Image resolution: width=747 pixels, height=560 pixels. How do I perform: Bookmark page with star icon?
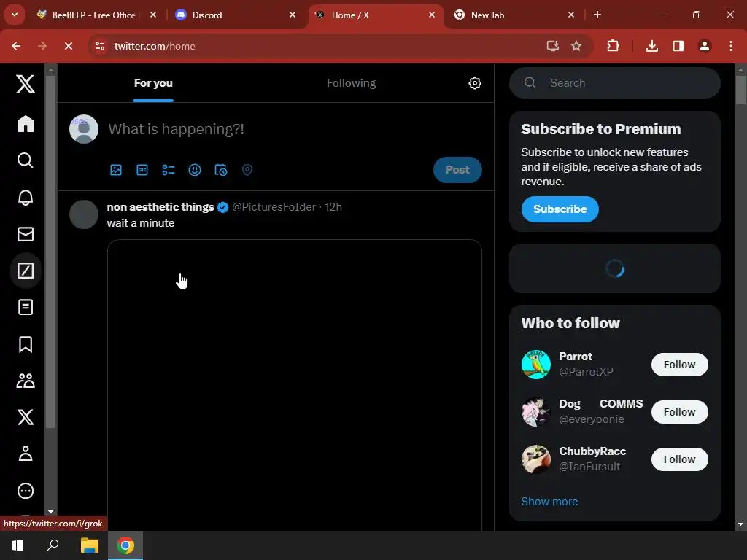click(x=576, y=46)
